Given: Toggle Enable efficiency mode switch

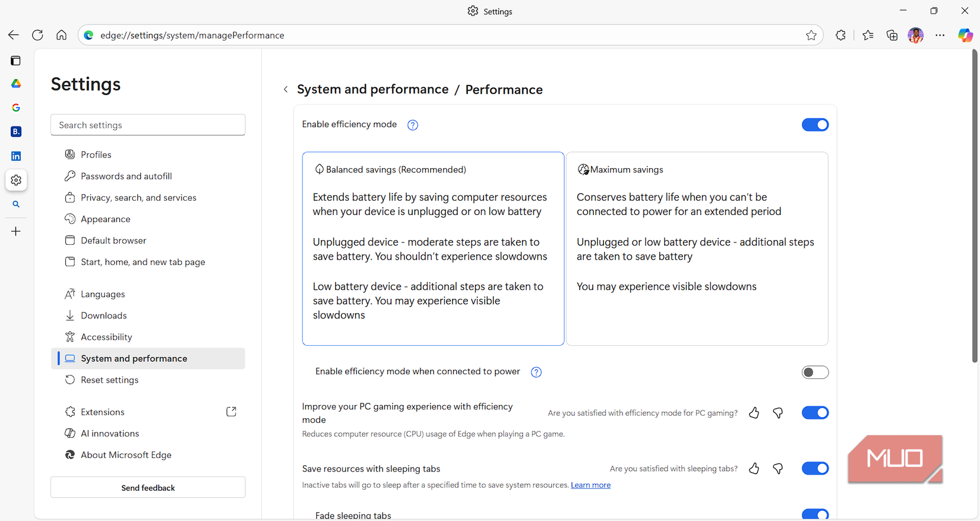Looking at the screenshot, I should click(x=815, y=125).
